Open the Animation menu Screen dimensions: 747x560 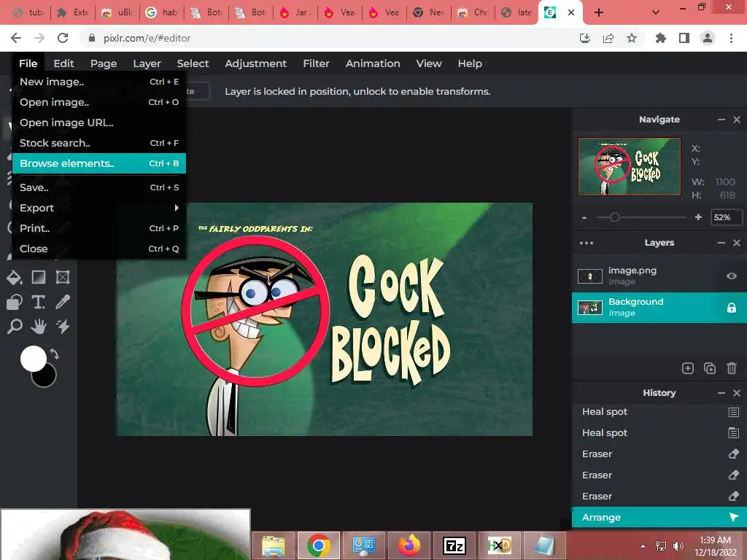373,63
